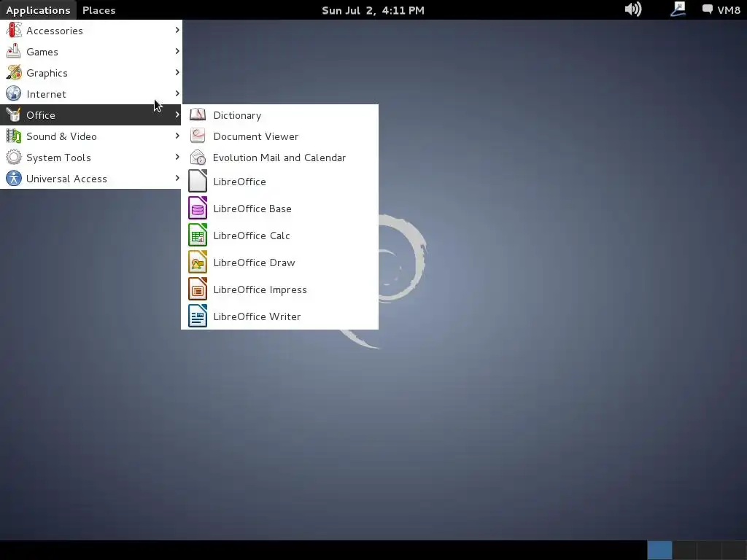
Task: Select the Universal Access label
Action: click(x=66, y=179)
